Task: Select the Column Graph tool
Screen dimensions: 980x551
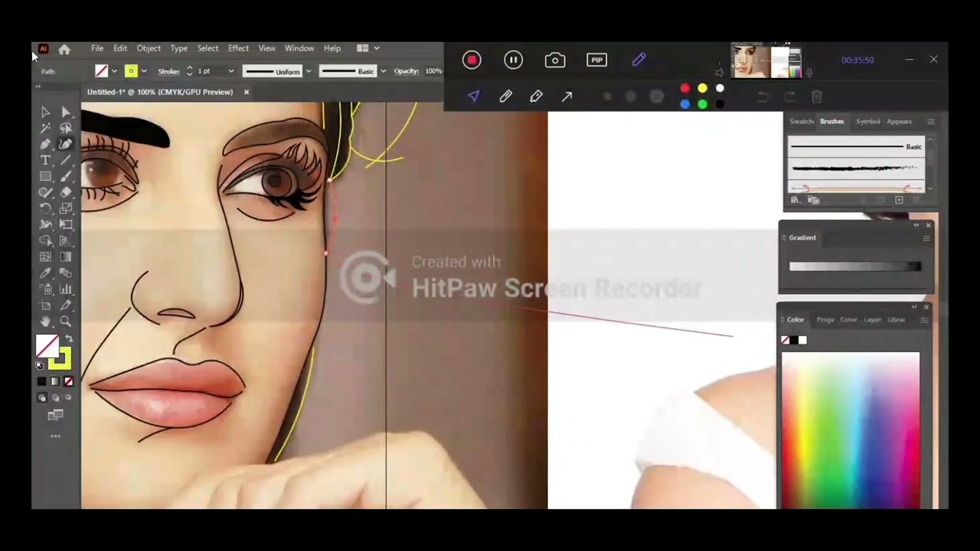Action: (x=66, y=289)
